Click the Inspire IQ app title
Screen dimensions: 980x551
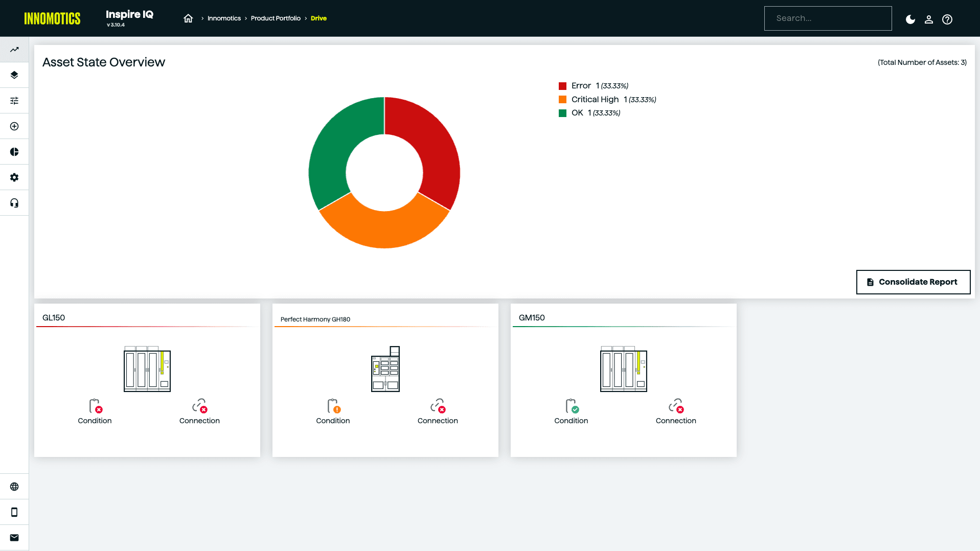pos(129,15)
